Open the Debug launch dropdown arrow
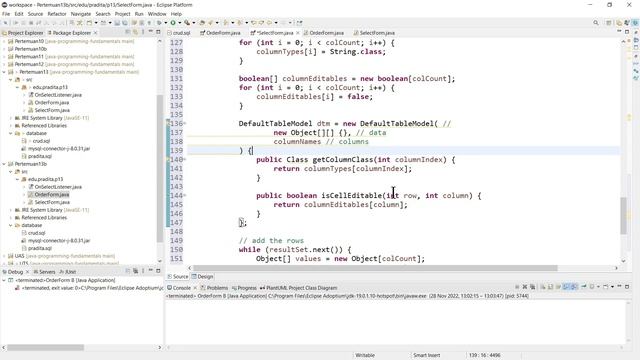Image resolution: width=640 pixels, height=360 pixels. tap(165, 23)
